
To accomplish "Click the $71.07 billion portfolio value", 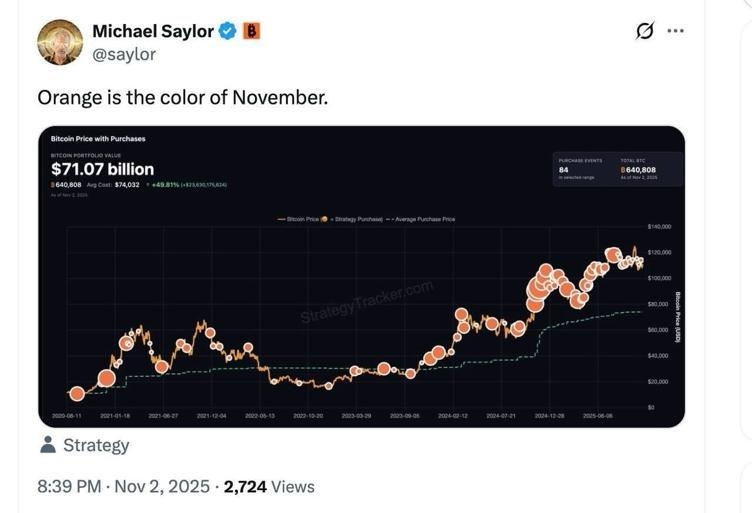I will click(102, 169).
